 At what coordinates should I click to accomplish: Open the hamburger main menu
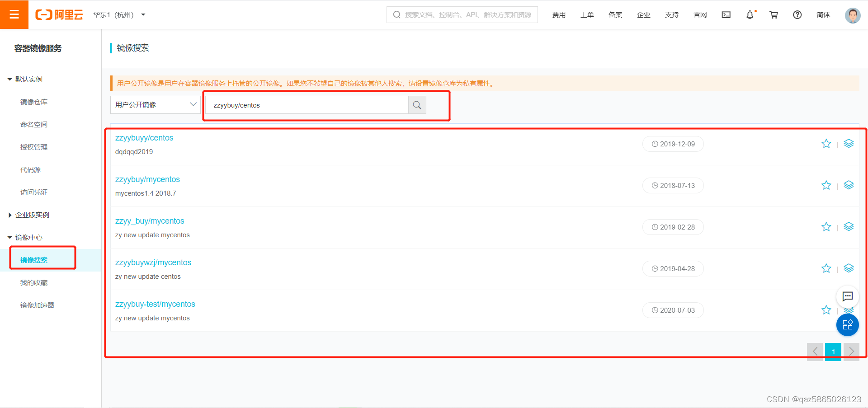(x=14, y=14)
